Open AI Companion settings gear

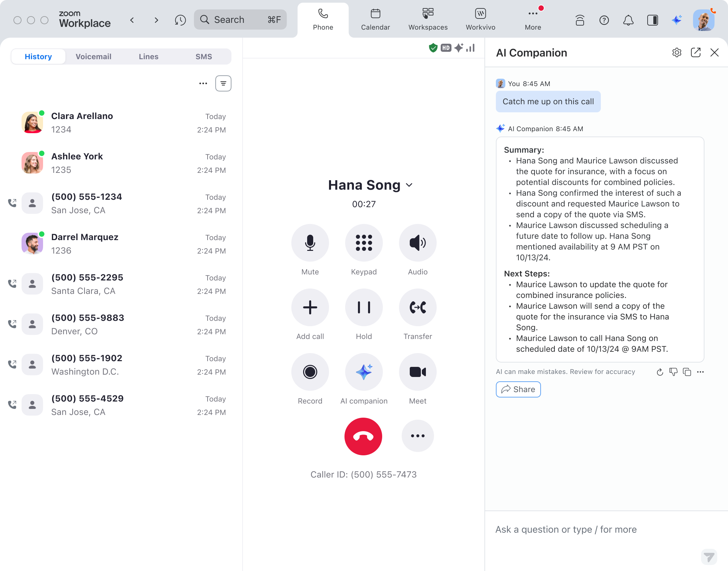pos(677,53)
